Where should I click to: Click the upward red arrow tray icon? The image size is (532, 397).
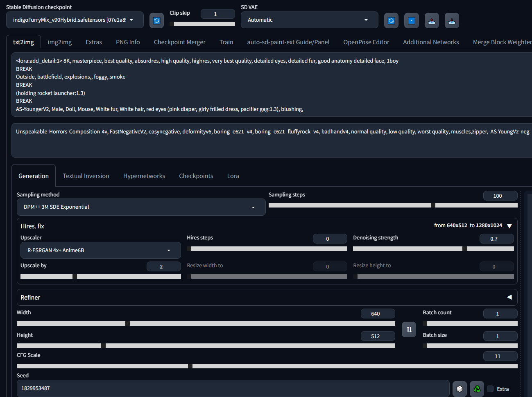click(x=432, y=20)
